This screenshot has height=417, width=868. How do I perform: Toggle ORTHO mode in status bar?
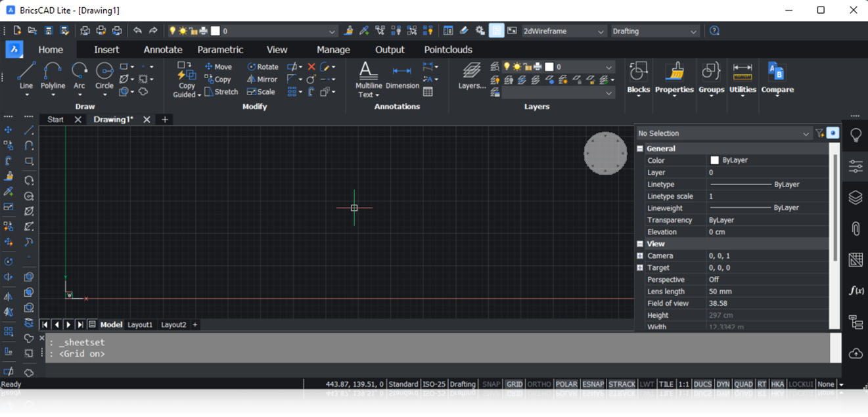[x=539, y=384]
